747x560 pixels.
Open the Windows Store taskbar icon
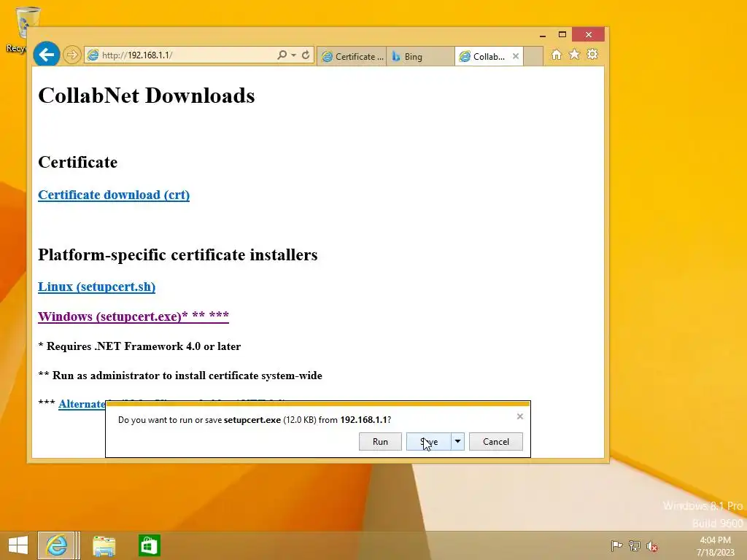(149, 545)
